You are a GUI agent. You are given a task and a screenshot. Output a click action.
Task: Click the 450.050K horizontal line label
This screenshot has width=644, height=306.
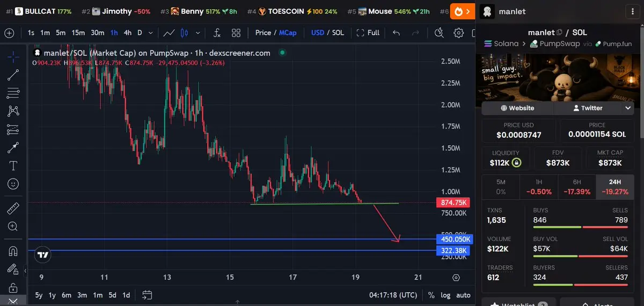point(454,239)
